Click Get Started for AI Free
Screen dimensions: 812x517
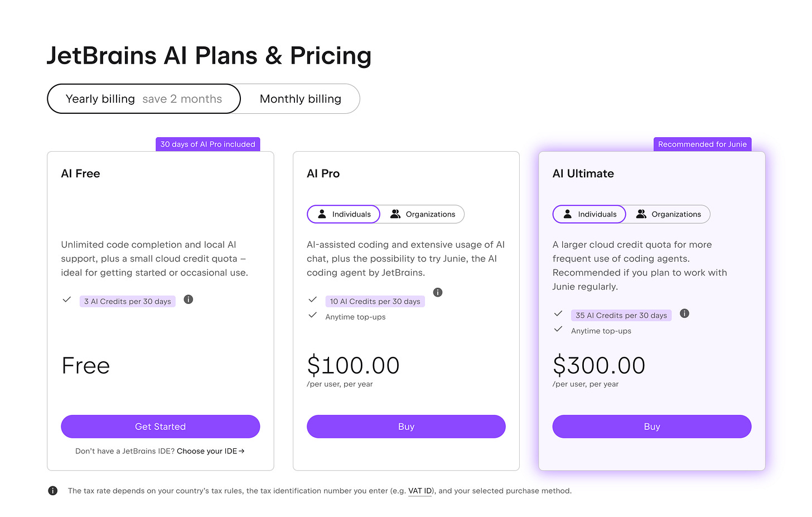point(160,427)
